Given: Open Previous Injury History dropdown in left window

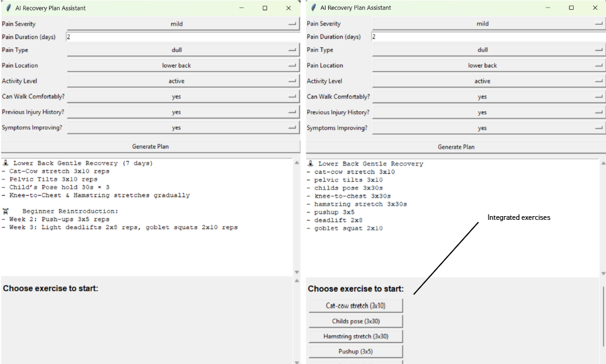Looking at the screenshot, I should [183, 112].
